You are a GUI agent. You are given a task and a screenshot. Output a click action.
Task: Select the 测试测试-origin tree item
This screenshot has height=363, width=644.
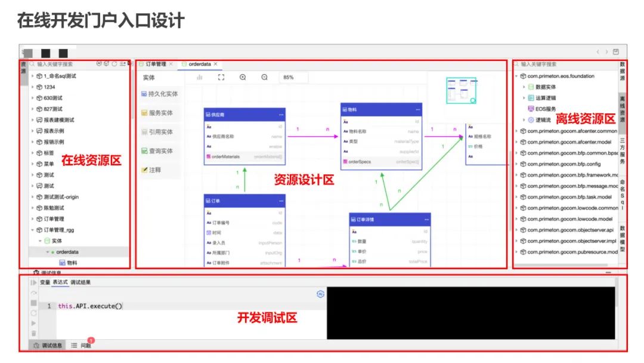click(61, 197)
